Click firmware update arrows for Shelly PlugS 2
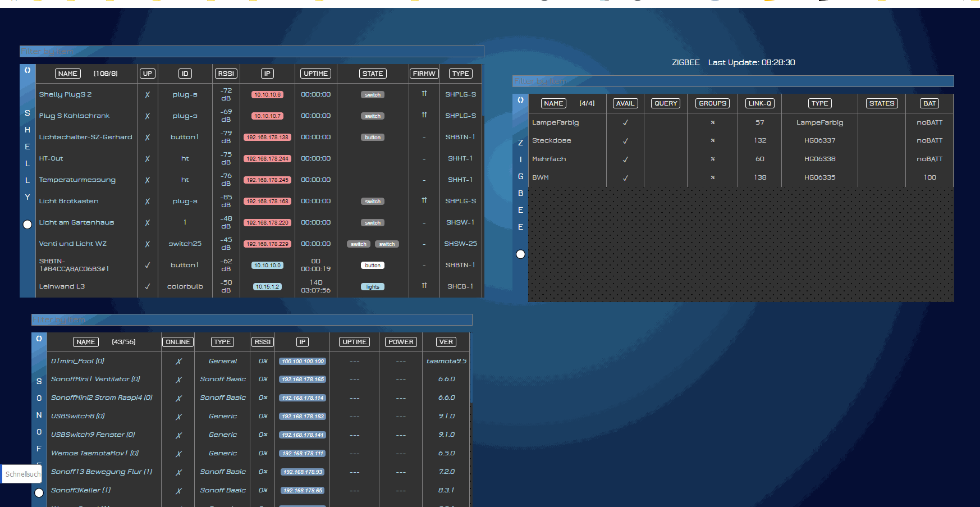The height and width of the screenshot is (507, 980). 424,94
